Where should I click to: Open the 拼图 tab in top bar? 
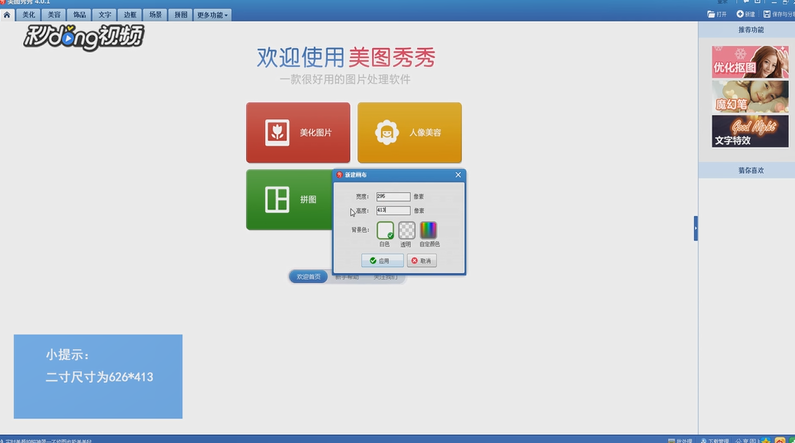click(x=180, y=15)
